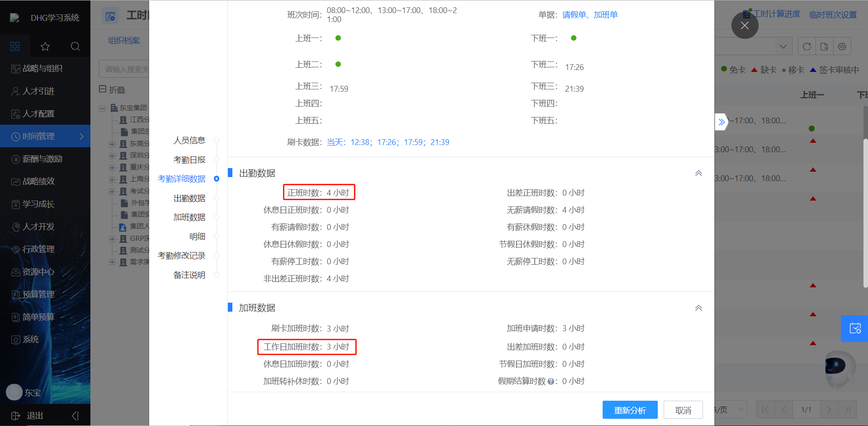Viewport: 868px width, 426px height.
Task: Click the 人才开发 module icon
Action: click(x=15, y=226)
